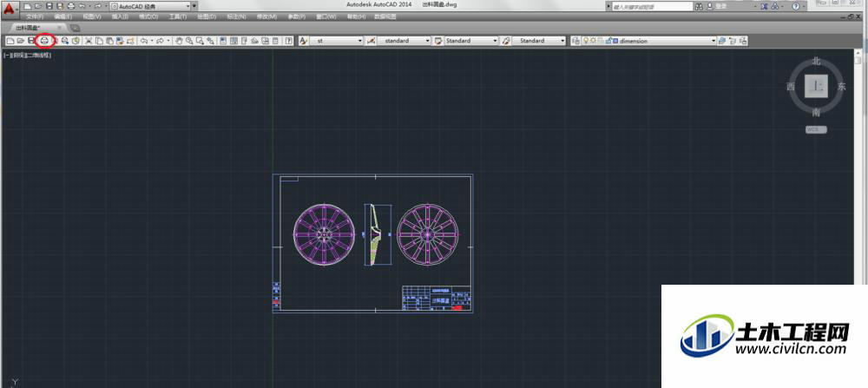Click Save icon in the Quick Access toolbar
The image size is (868, 388).
coord(49,6)
